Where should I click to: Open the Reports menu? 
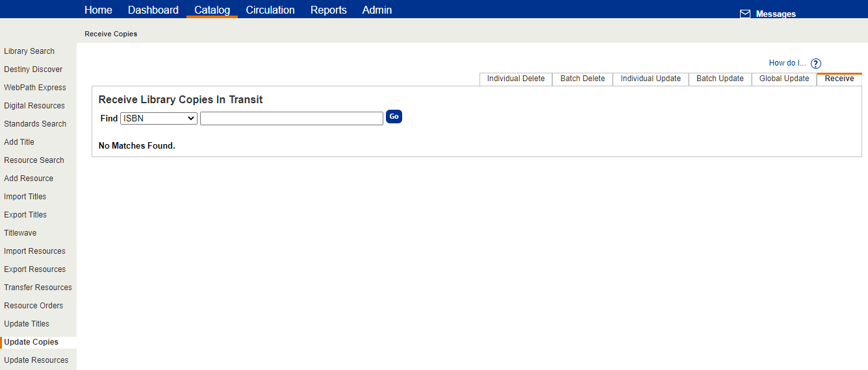tap(328, 10)
